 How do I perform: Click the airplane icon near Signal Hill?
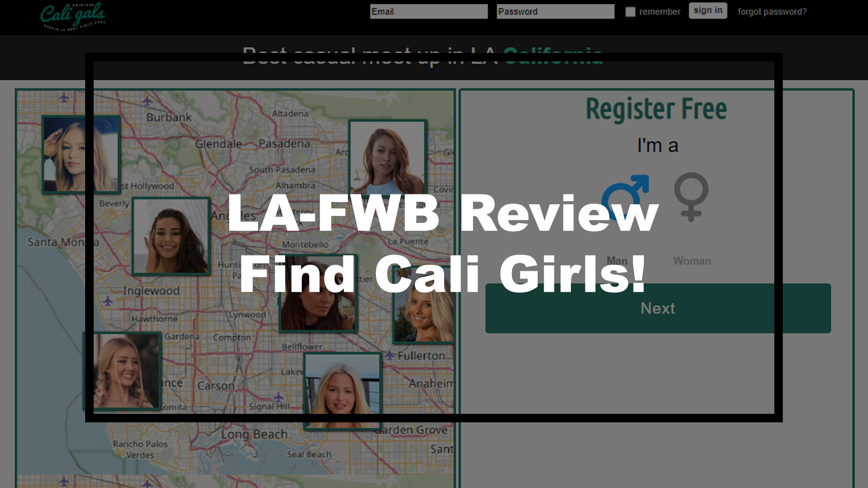278,398
